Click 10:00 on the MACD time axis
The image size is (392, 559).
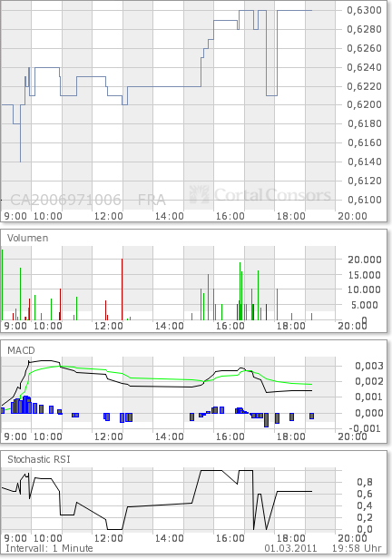pos(48,436)
